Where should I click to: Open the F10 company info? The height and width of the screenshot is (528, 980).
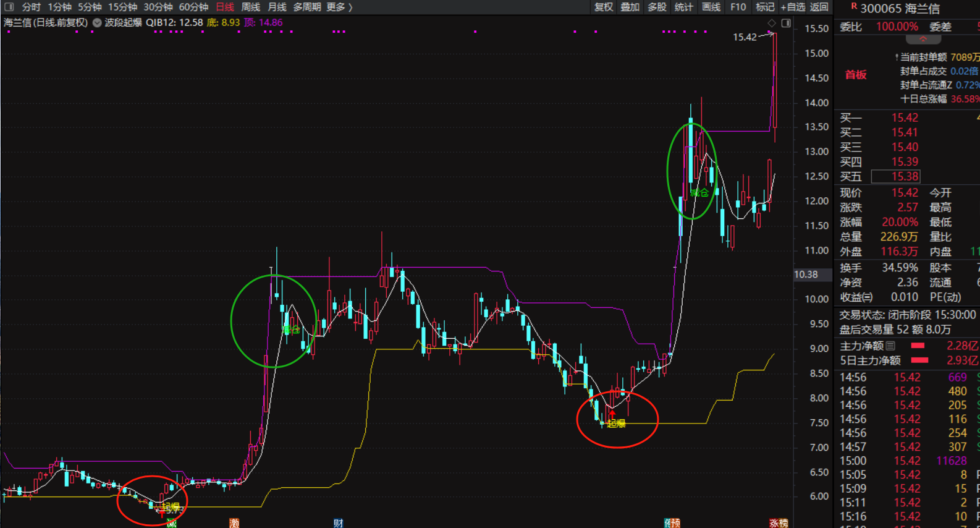click(x=738, y=7)
